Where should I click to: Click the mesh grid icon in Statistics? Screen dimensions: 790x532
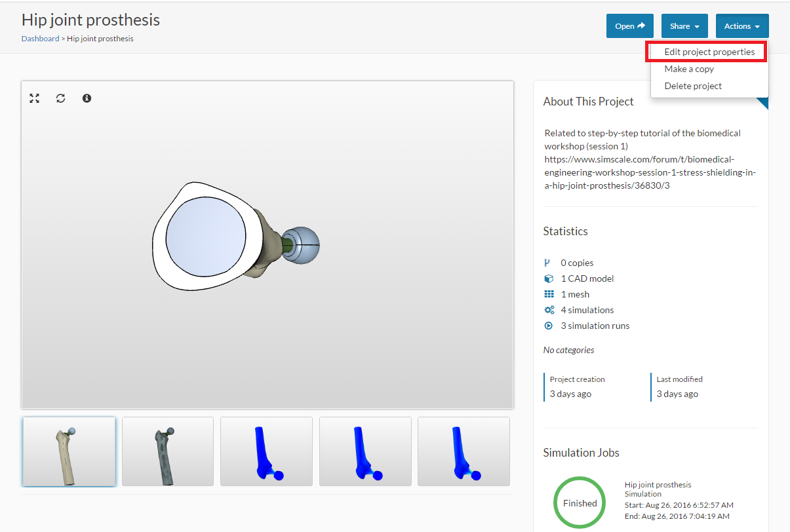[x=549, y=294]
